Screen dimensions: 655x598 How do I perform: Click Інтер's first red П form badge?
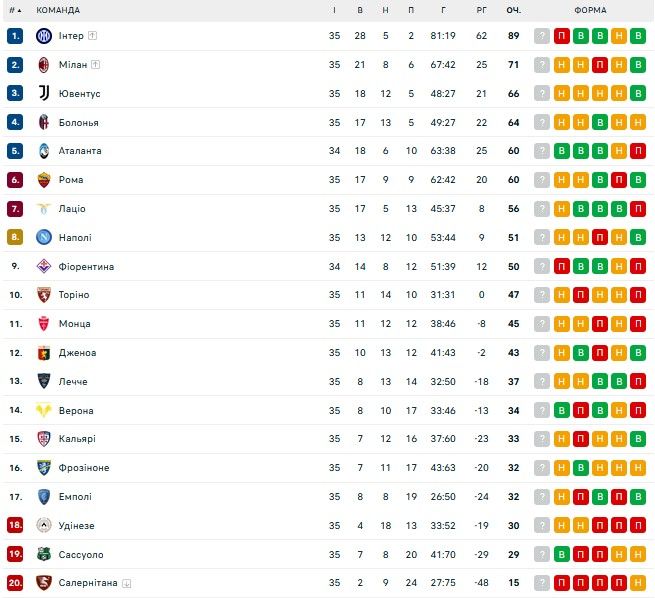click(x=561, y=36)
